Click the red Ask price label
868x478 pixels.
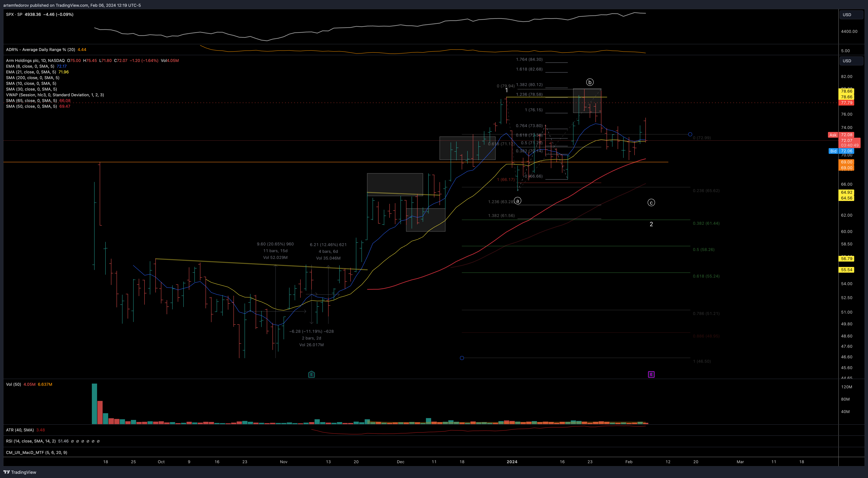(x=841, y=135)
